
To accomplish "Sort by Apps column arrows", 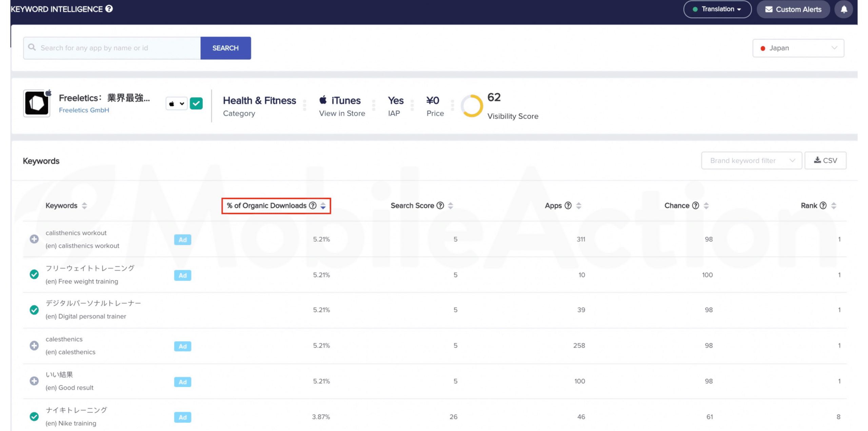I will (x=579, y=206).
